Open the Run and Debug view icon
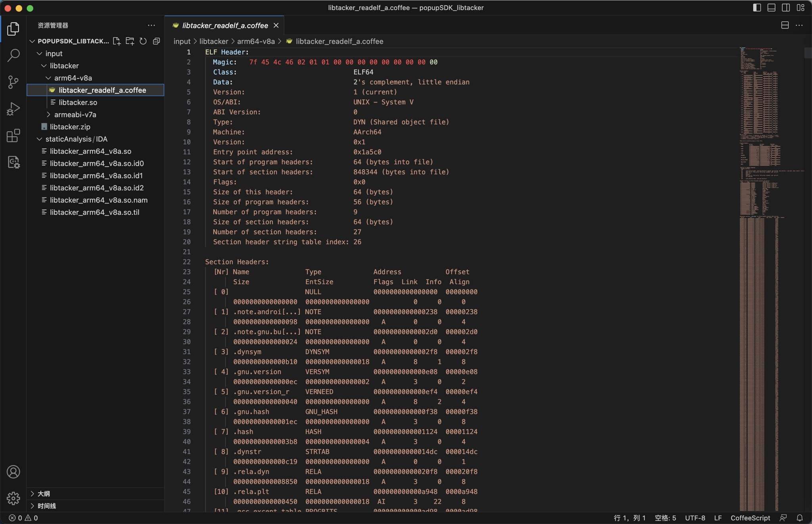 (13, 109)
